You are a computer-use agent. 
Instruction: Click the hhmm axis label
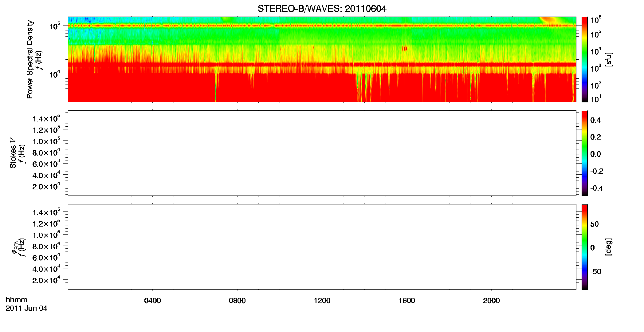(17, 300)
